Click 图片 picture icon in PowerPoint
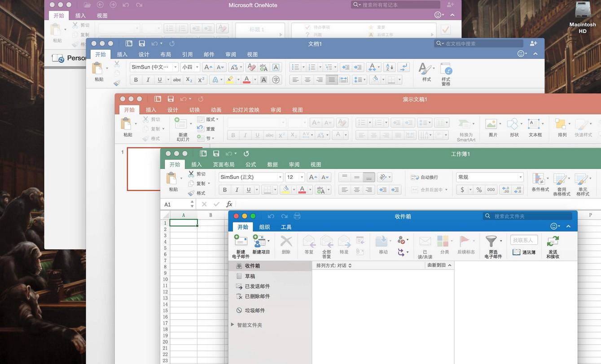This screenshot has height=364, width=601. click(x=491, y=124)
